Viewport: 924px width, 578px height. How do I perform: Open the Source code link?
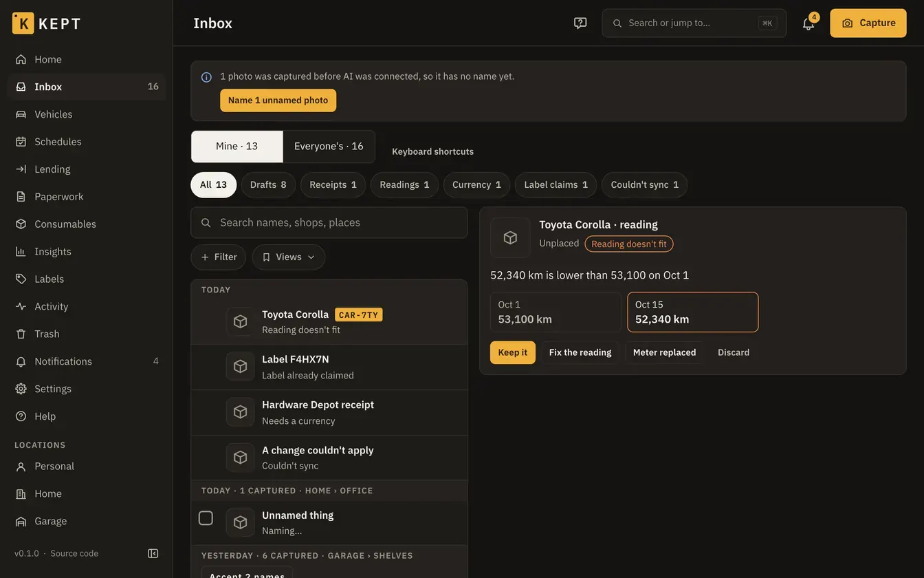[74, 554]
